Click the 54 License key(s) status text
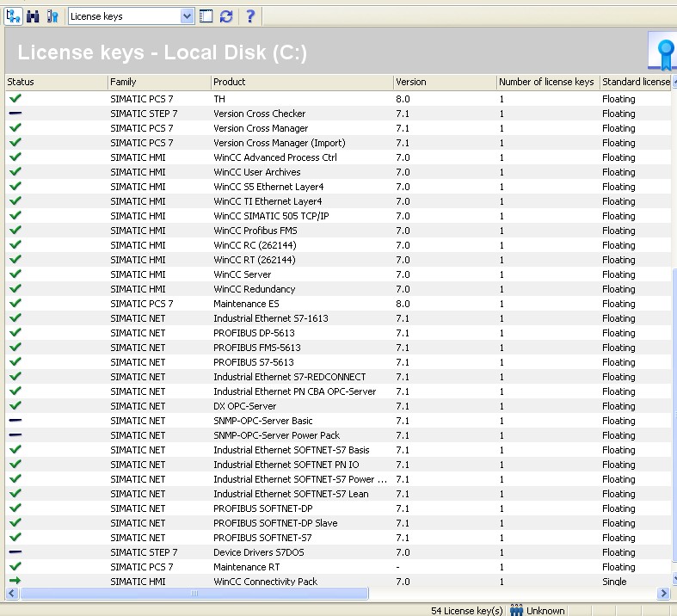The height and width of the screenshot is (616, 677). pos(467,611)
